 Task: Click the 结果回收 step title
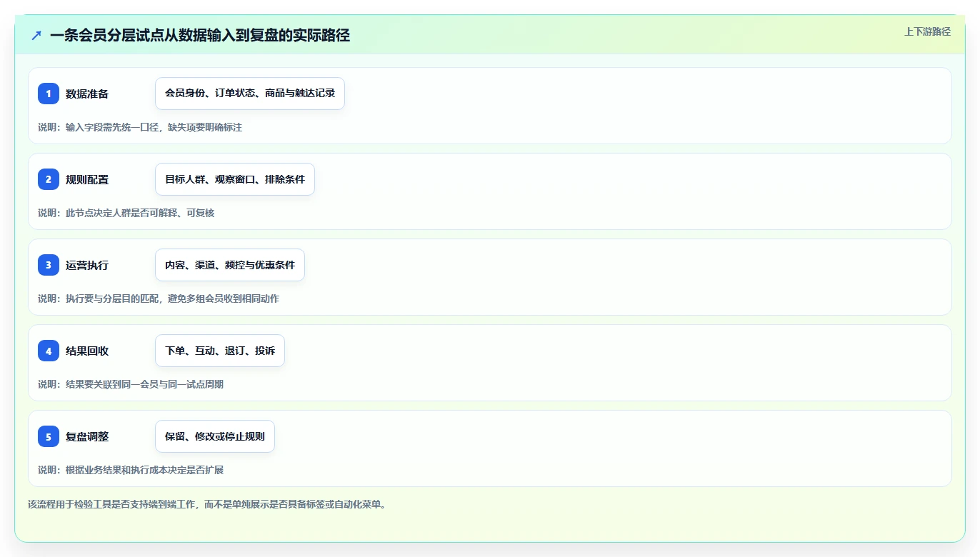(87, 351)
